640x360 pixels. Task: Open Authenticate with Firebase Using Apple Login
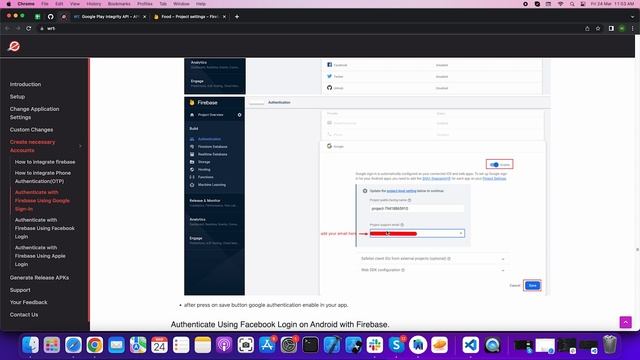click(40, 256)
